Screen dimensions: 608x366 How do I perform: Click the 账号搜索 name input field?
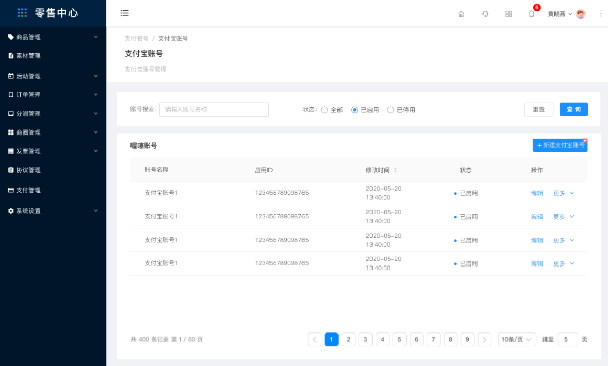[x=214, y=109]
